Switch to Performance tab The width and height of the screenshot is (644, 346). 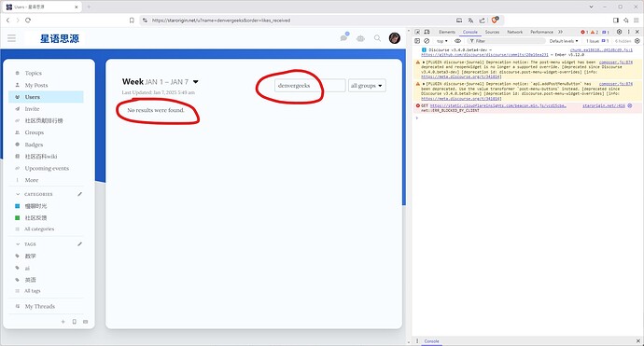(541, 32)
